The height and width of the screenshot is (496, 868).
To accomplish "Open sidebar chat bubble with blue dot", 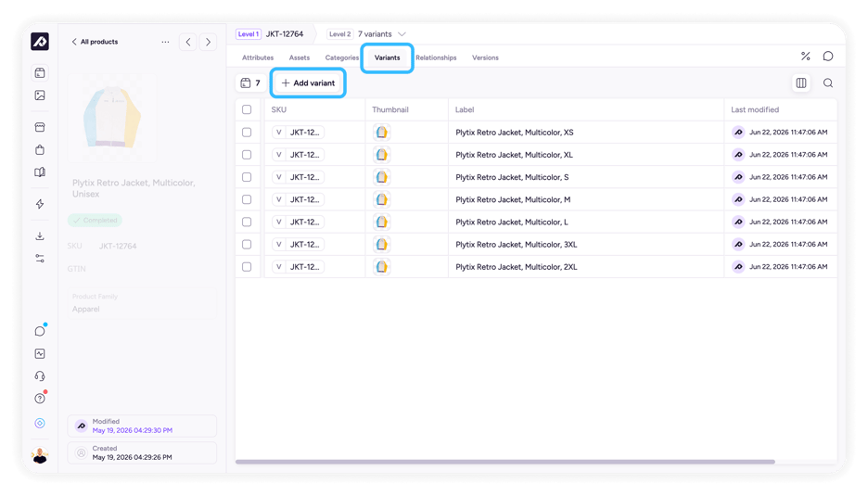I will pos(40,331).
